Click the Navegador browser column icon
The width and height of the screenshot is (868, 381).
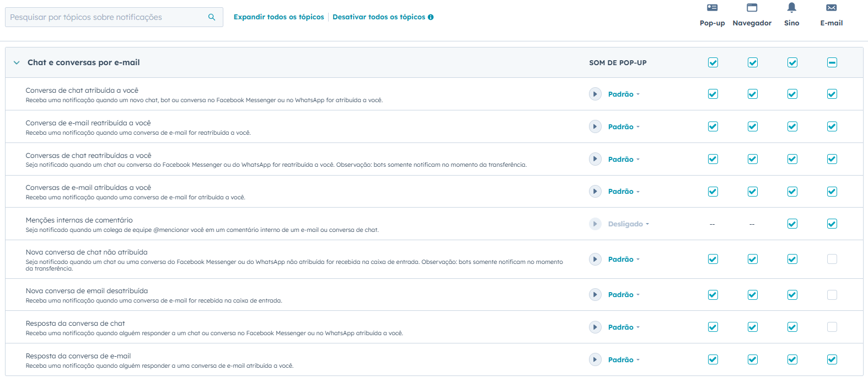pos(752,8)
